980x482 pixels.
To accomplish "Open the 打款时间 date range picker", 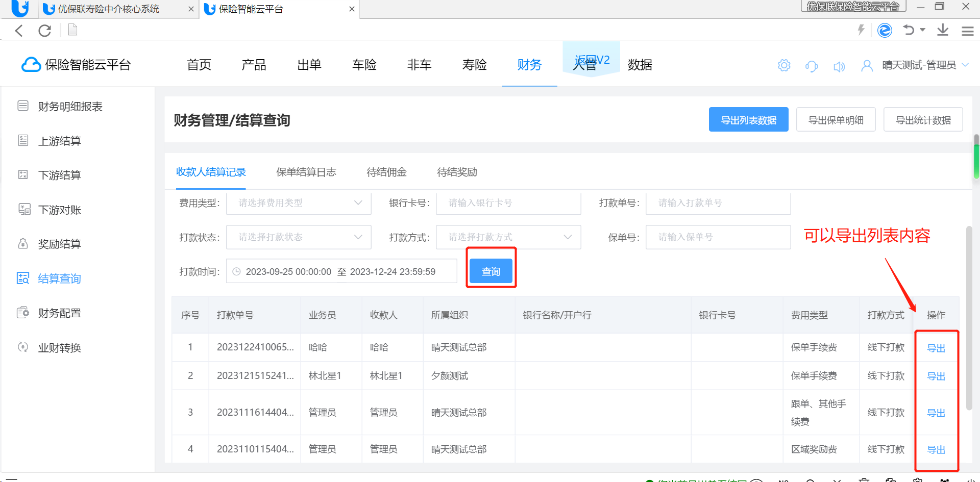I will (341, 271).
